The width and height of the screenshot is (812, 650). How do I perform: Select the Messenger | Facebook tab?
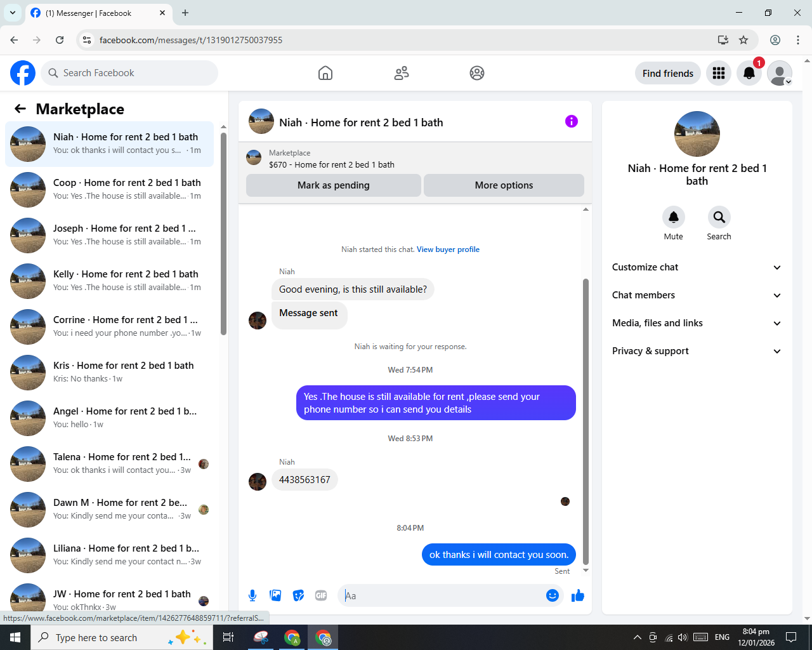98,13
